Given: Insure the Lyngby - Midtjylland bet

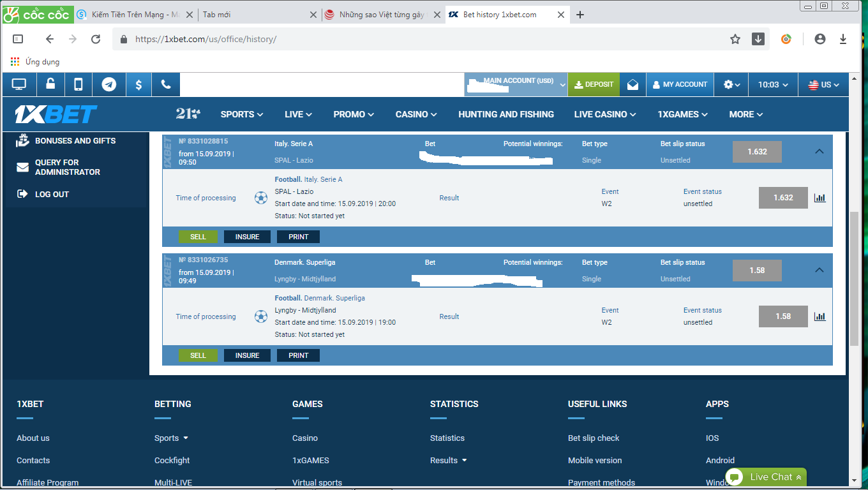Looking at the screenshot, I should 247,355.
